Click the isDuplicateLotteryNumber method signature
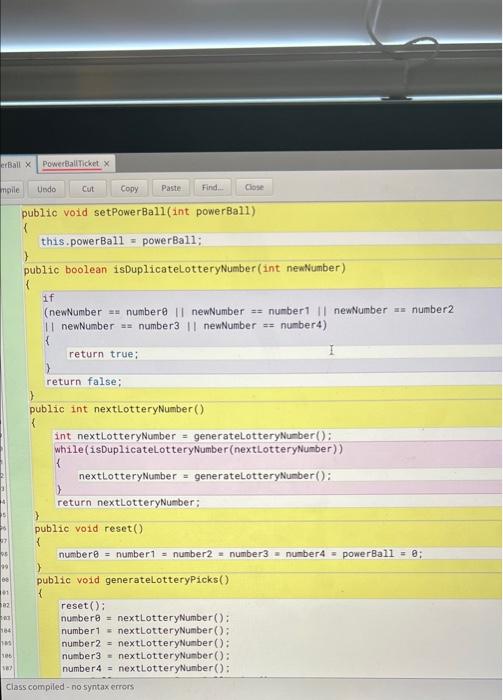503x700 pixels. coord(185,269)
